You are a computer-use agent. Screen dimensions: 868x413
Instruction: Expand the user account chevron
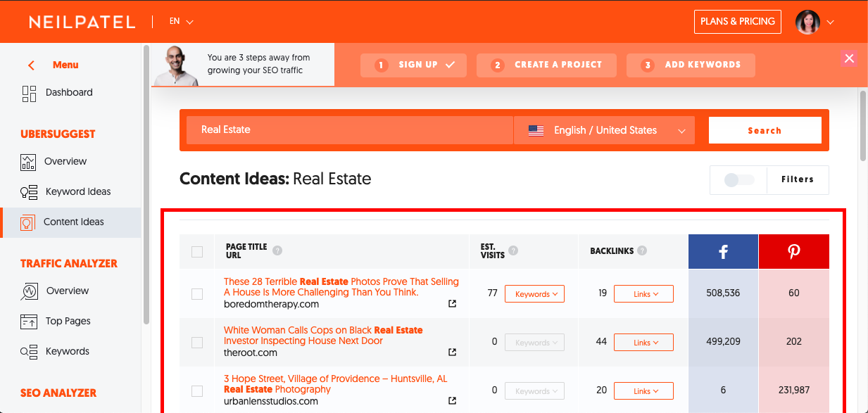click(x=830, y=23)
